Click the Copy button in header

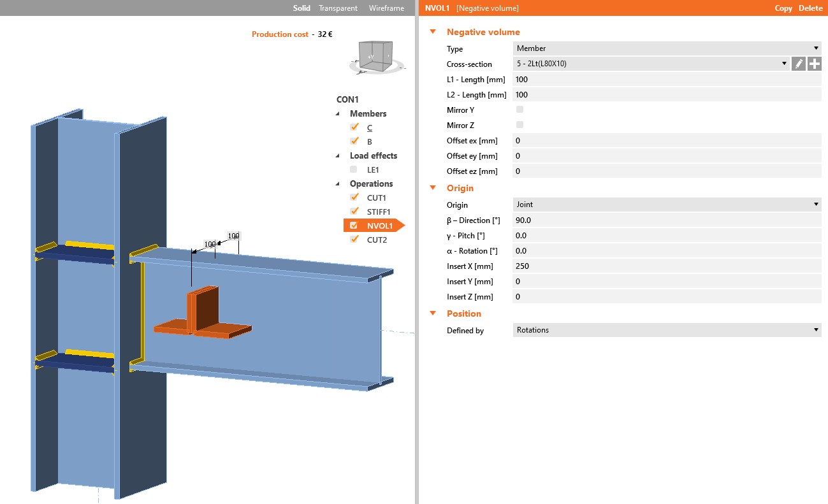[783, 8]
